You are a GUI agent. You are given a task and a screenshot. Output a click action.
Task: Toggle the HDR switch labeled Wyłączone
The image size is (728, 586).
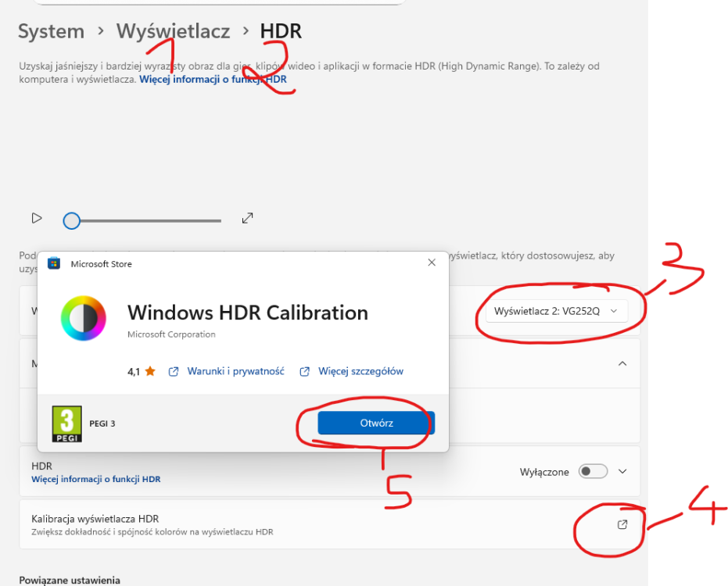point(593,471)
